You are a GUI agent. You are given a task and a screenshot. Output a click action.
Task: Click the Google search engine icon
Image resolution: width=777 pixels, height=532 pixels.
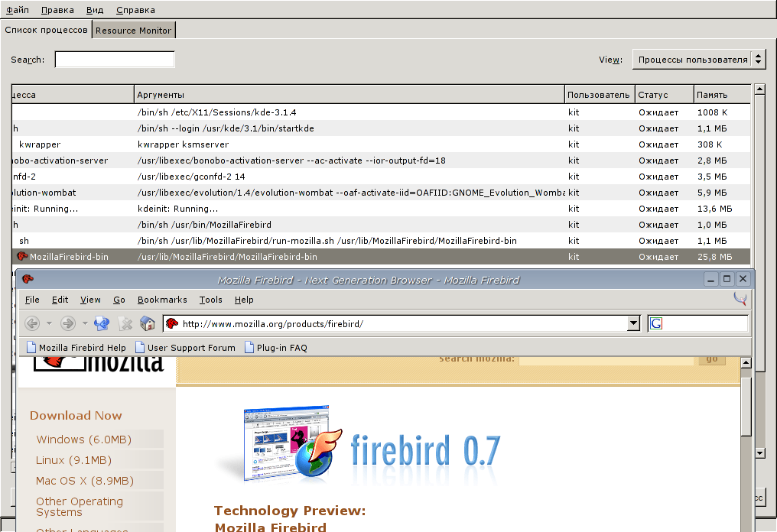tap(656, 323)
